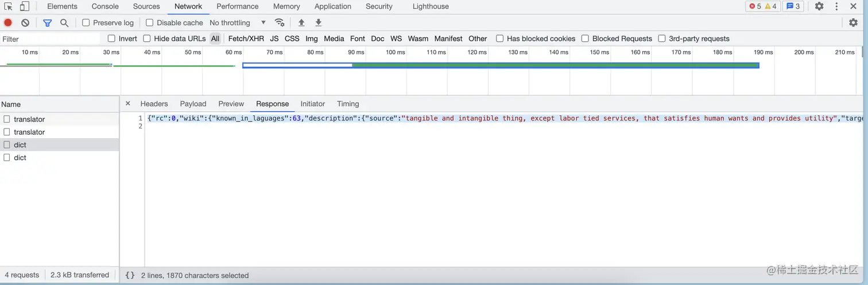Activate the inspect element picker icon

(x=8, y=6)
